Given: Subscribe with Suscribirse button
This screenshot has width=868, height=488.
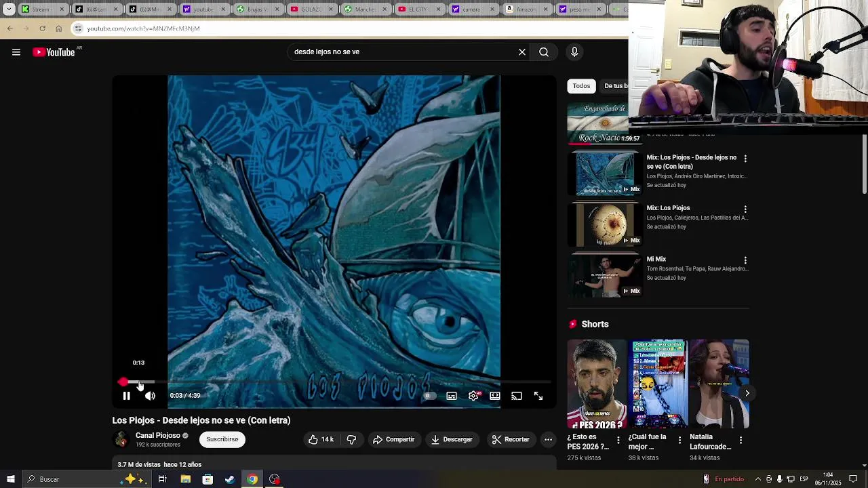Looking at the screenshot, I should [x=222, y=439].
